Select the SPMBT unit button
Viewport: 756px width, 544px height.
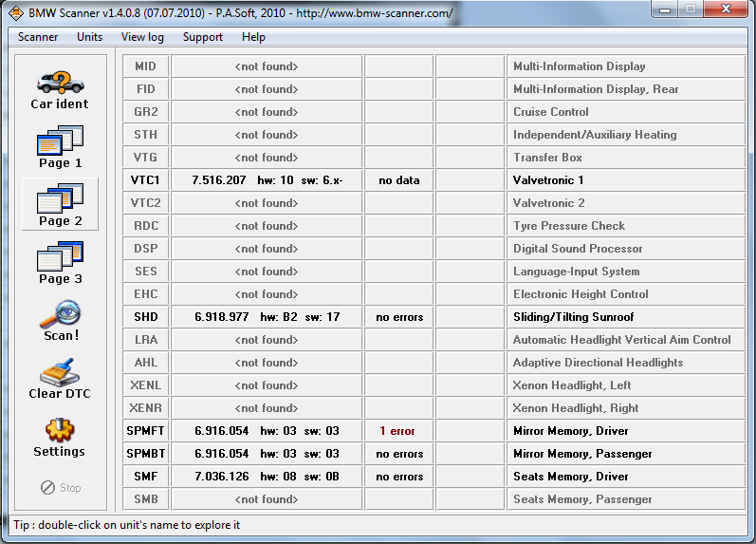coord(146,454)
